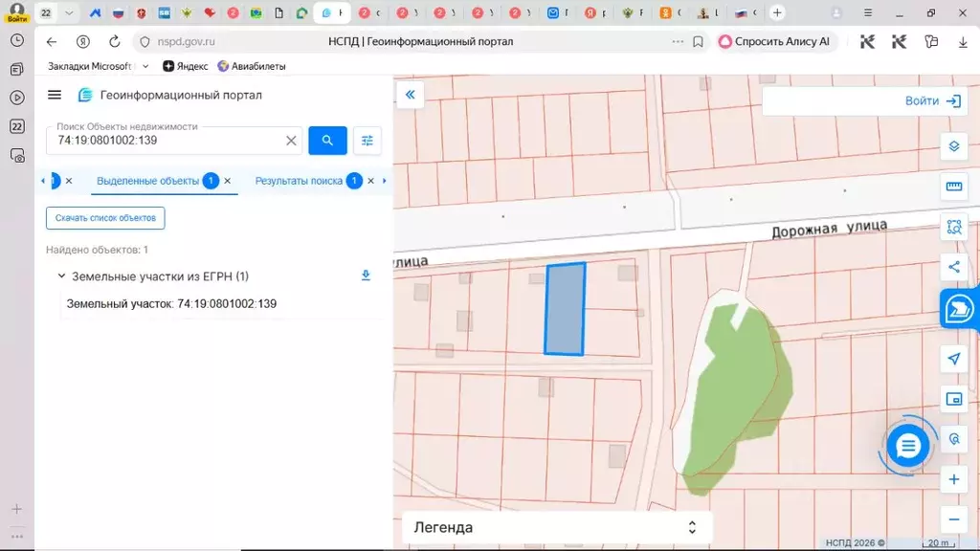The image size is (980, 551).
Task: Zoom out on the map
Action: tap(953, 519)
